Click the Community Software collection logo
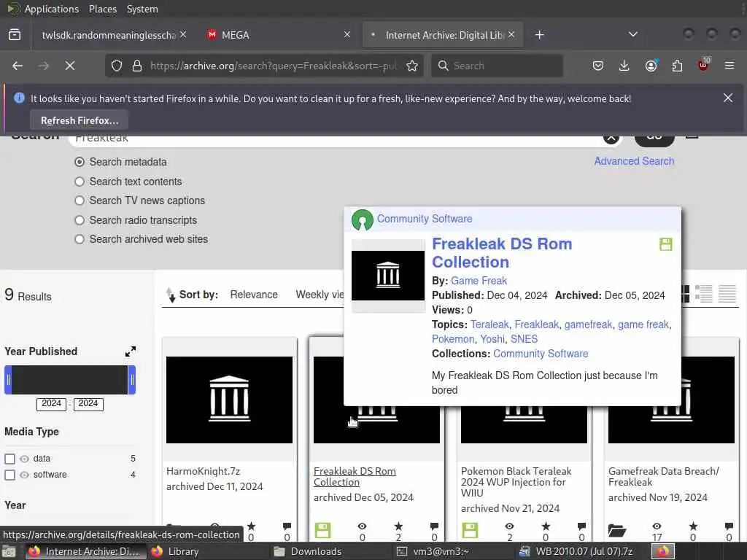The image size is (747, 560). [362, 219]
